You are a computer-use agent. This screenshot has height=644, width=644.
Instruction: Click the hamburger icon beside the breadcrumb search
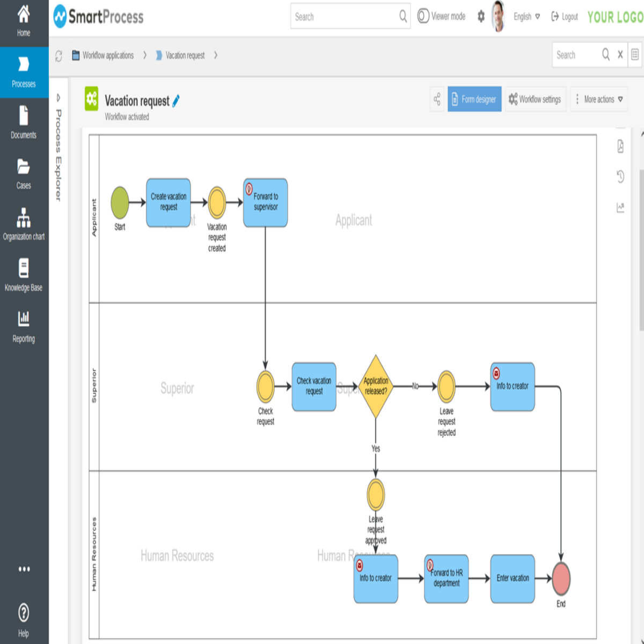click(x=634, y=55)
